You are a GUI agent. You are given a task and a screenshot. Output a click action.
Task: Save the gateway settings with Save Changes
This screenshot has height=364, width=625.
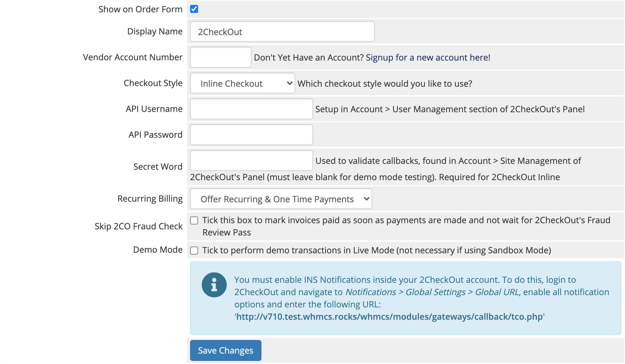[225, 350]
